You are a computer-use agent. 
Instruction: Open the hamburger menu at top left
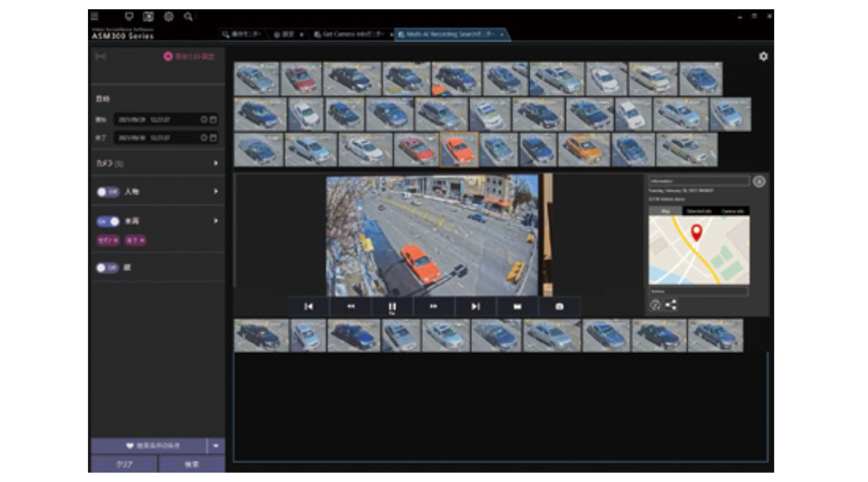95,16
